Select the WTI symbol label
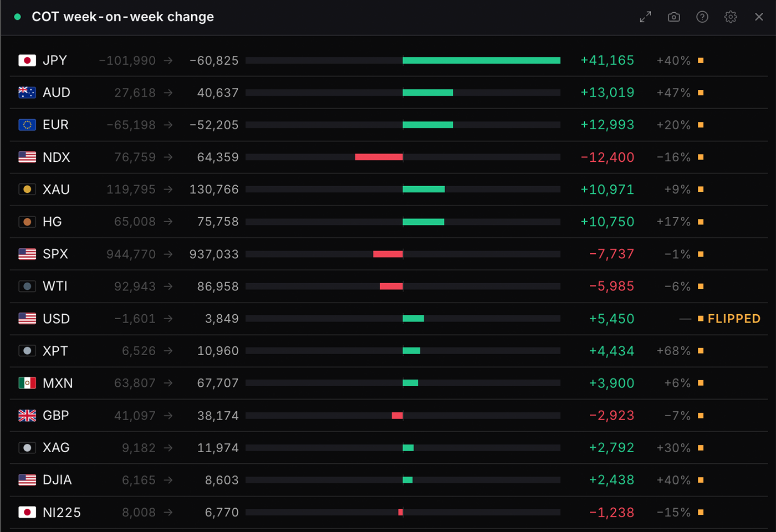 [55, 287]
